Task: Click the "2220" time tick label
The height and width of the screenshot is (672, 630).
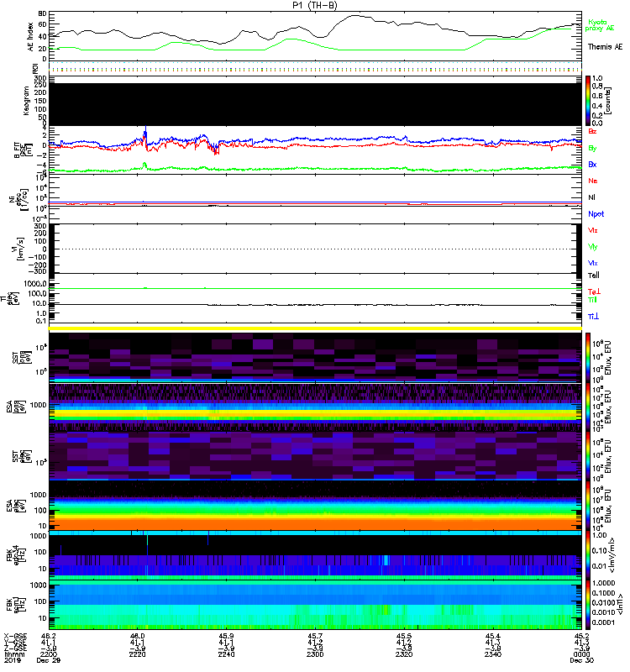Action: 137,654
